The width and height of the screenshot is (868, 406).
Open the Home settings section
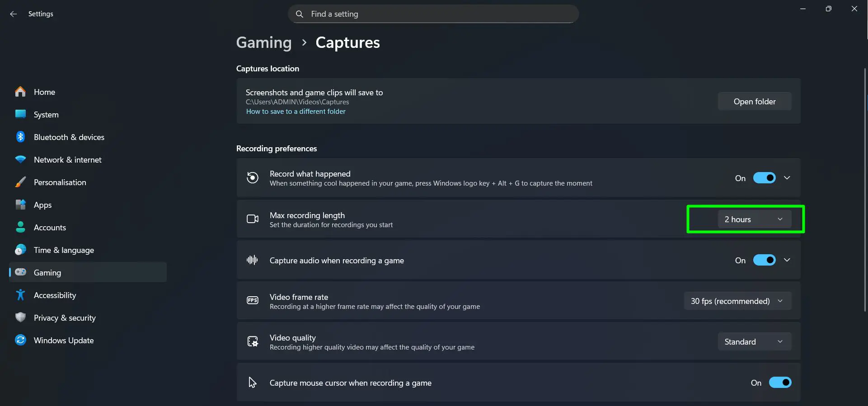[44, 92]
